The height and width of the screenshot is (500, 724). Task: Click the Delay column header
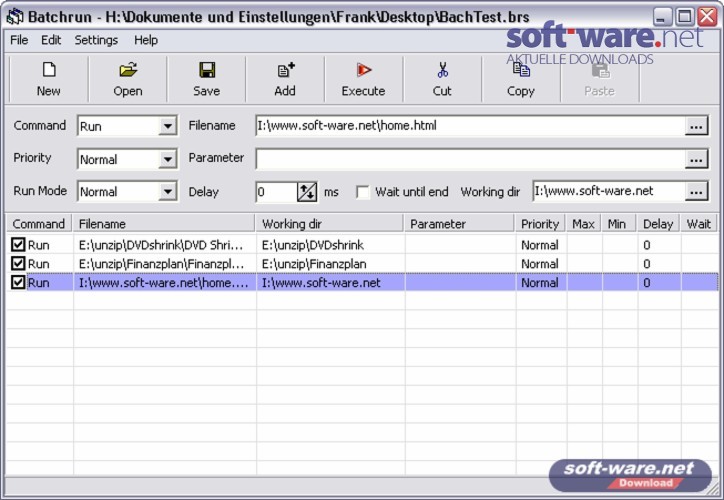click(658, 224)
